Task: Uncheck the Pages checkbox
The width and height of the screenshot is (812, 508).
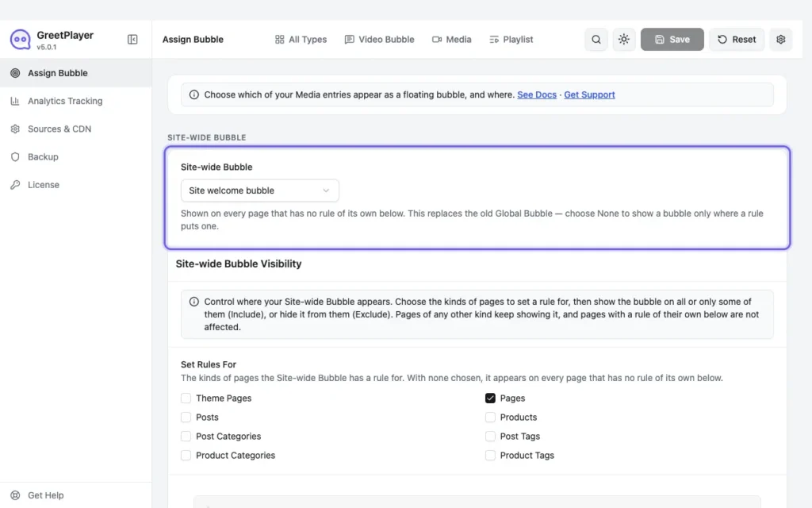Action: pyautogui.click(x=490, y=398)
